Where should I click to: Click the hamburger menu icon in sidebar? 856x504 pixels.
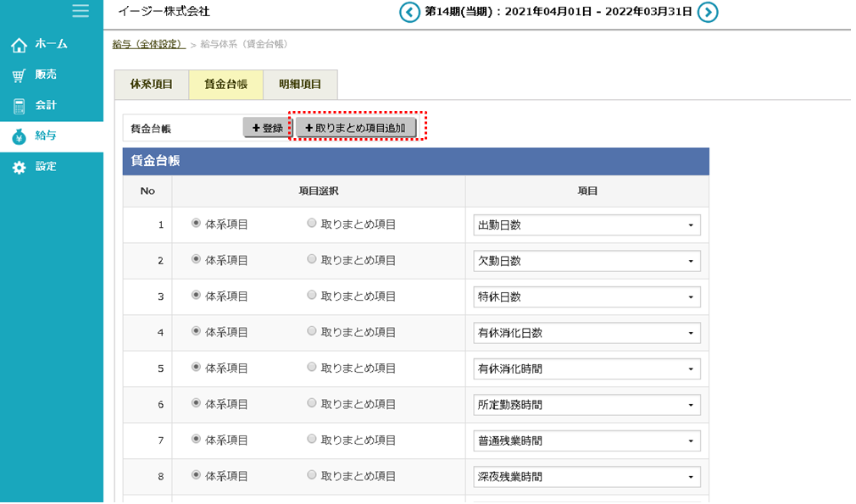point(81,11)
